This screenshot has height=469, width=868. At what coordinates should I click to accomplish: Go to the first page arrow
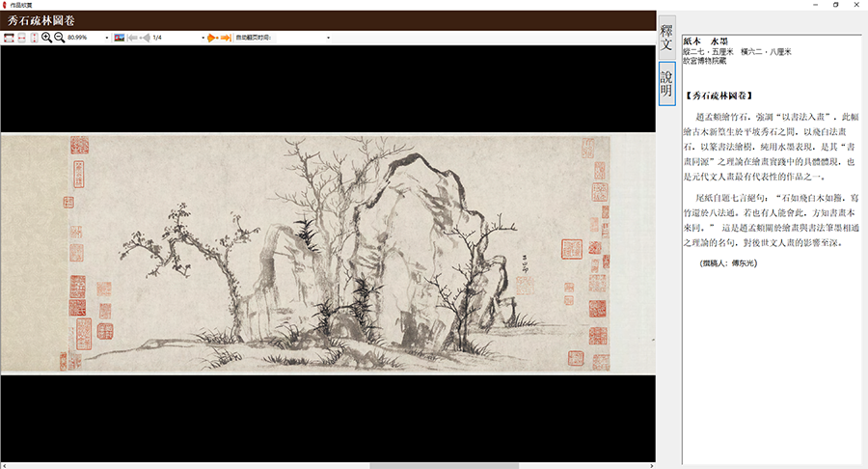(x=132, y=38)
